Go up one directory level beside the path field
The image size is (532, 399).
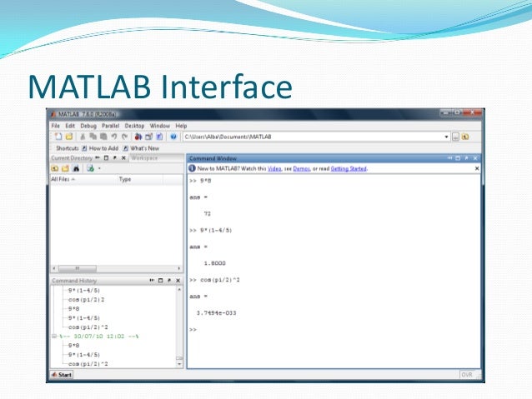click(465, 137)
